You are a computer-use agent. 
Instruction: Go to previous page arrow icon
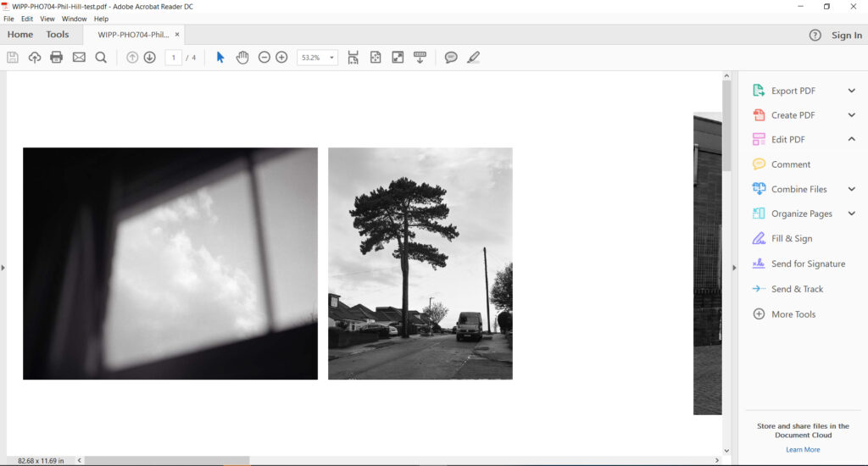(131, 57)
